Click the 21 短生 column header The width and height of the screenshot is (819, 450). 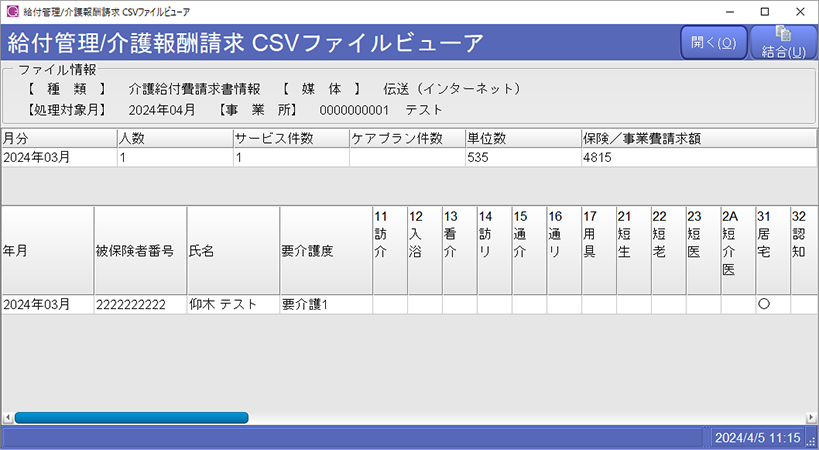coord(634,251)
